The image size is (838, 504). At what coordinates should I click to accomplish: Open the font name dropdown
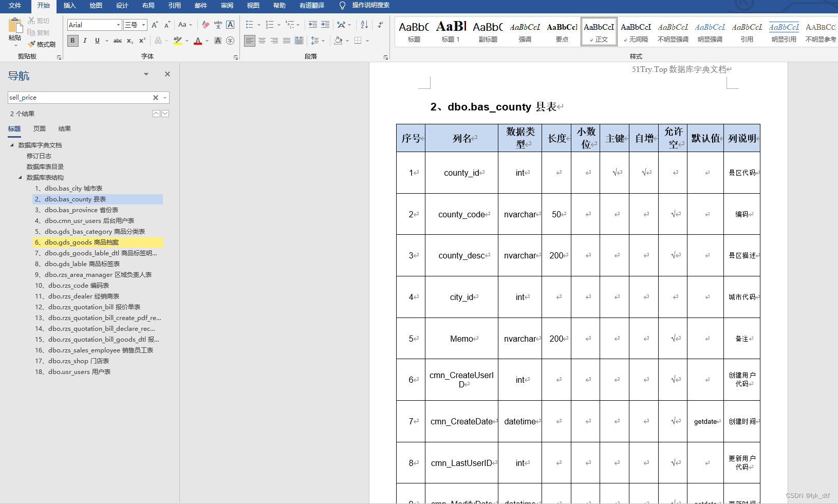(118, 25)
